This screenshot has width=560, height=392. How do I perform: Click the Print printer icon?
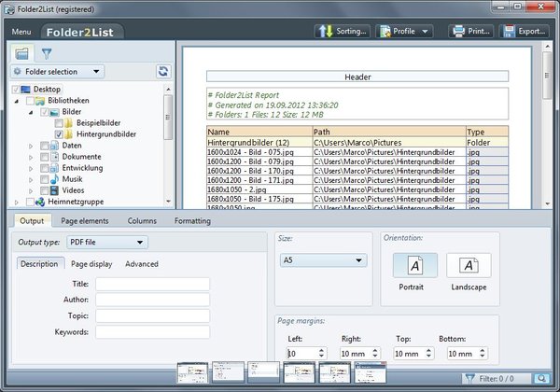pos(458,32)
